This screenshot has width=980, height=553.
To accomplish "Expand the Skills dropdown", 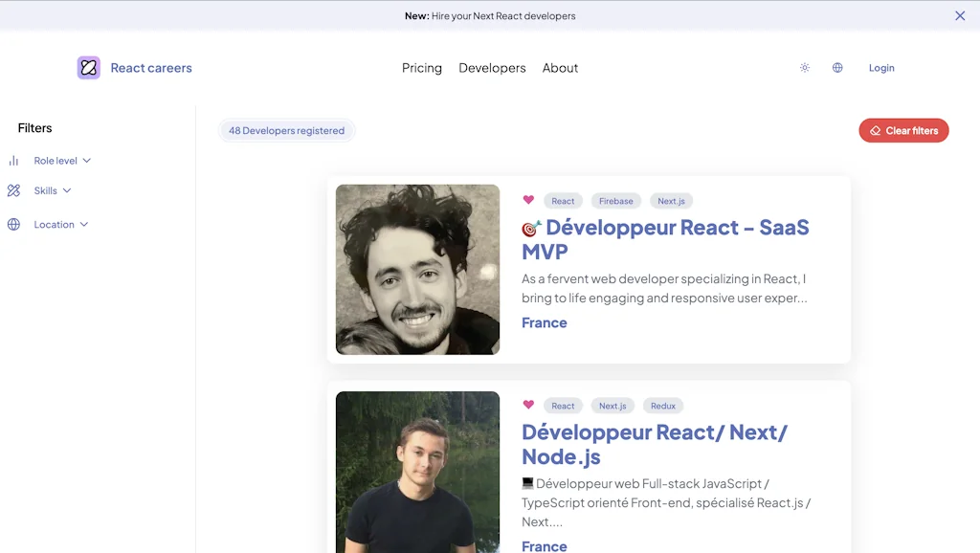I will [46, 190].
